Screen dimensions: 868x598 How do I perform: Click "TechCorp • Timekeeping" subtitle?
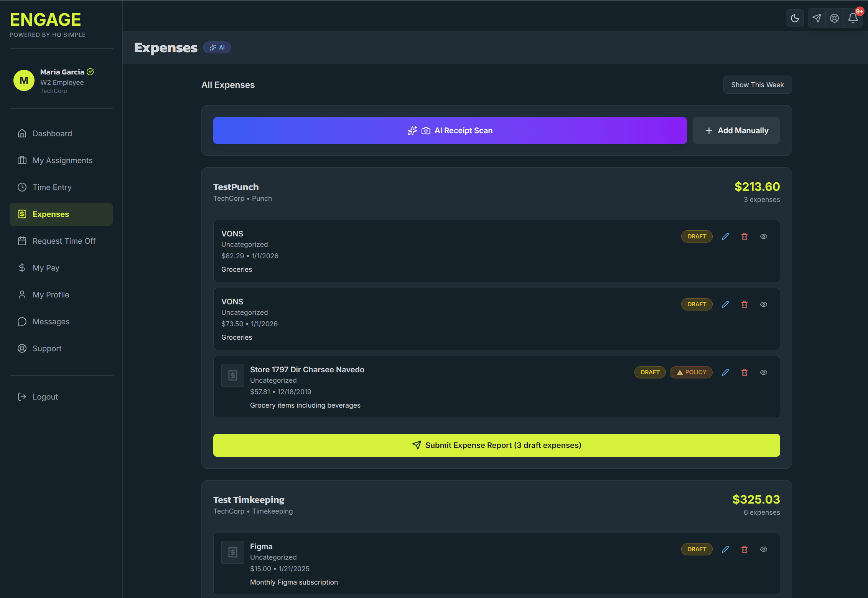click(253, 511)
